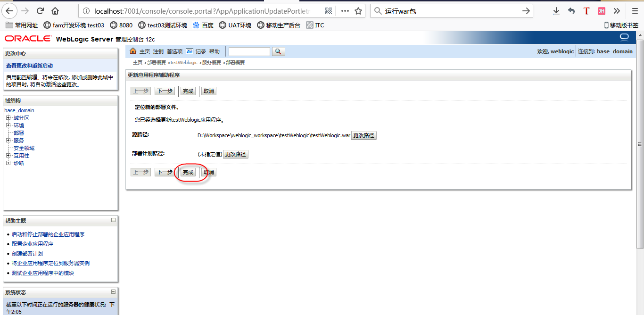644x315 pixels.
Task: Click the red T extension icon
Action: coord(586,11)
